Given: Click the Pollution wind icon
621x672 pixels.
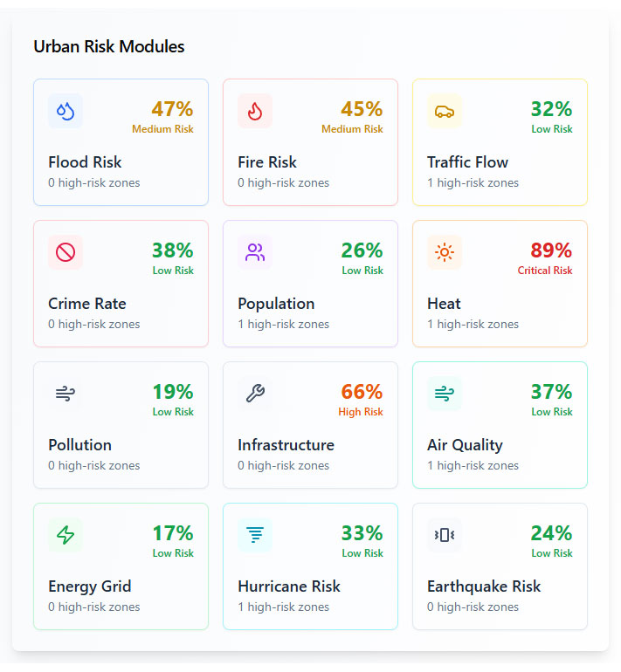Looking at the screenshot, I should click(66, 394).
